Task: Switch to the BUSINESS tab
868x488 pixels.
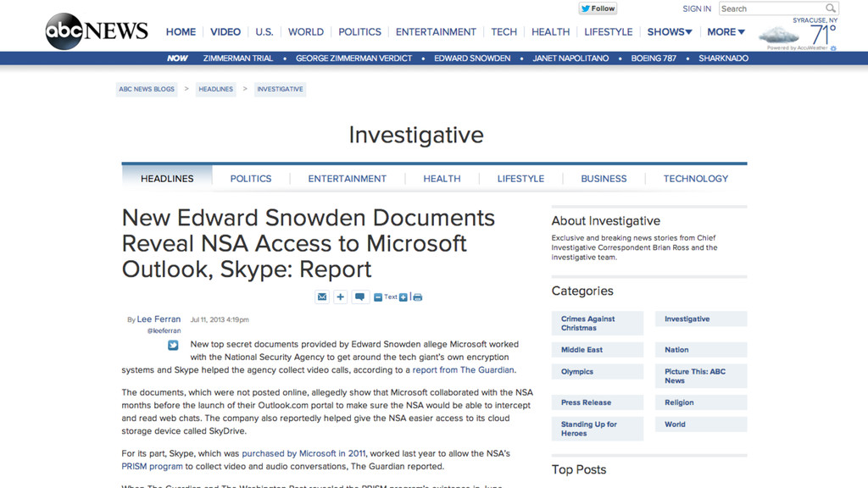Action: click(604, 179)
